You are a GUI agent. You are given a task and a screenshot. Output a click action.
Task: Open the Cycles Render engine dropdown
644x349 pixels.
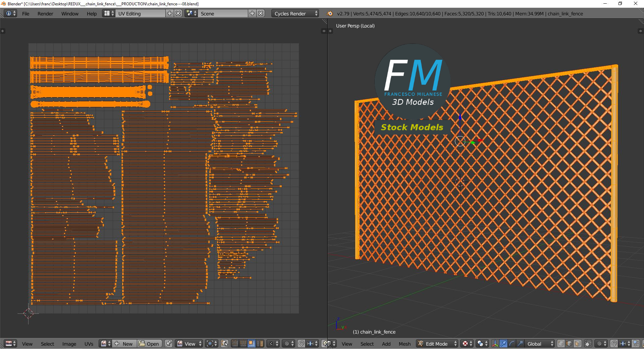click(x=295, y=13)
